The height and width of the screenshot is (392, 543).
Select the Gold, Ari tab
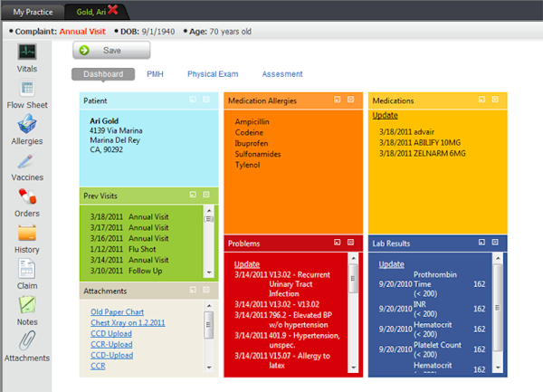point(91,12)
